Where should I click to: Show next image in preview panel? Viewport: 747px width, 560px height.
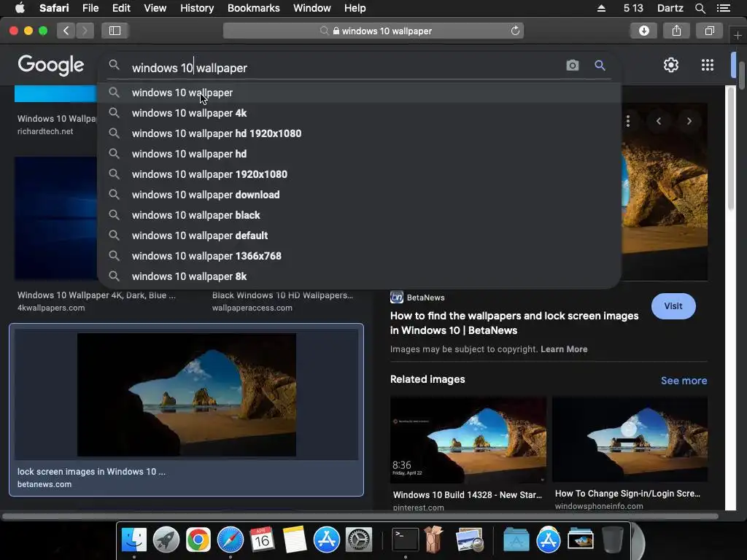point(689,121)
